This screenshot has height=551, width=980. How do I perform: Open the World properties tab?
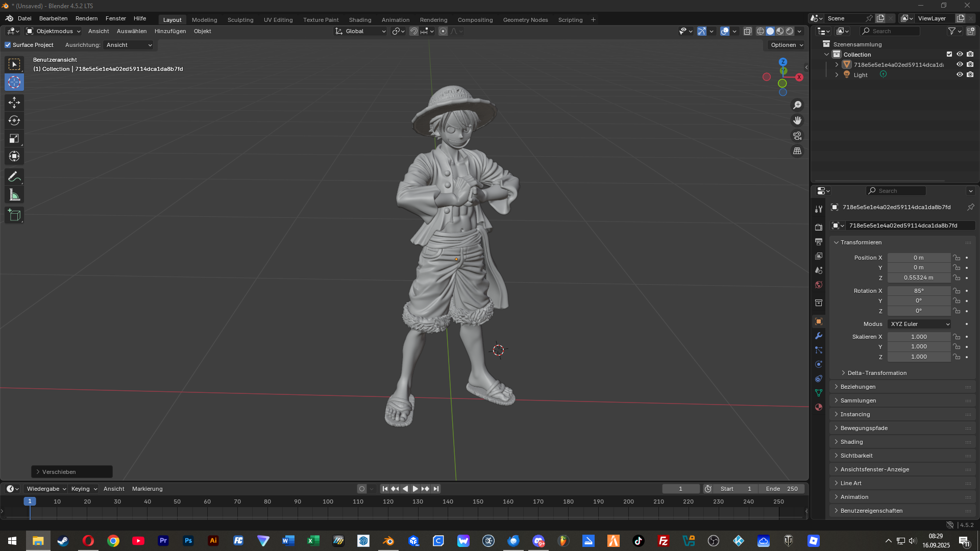tap(819, 284)
